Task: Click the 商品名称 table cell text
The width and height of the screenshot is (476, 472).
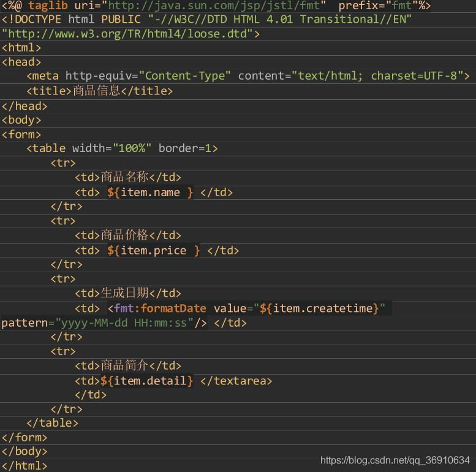Action: coord(124,177)
